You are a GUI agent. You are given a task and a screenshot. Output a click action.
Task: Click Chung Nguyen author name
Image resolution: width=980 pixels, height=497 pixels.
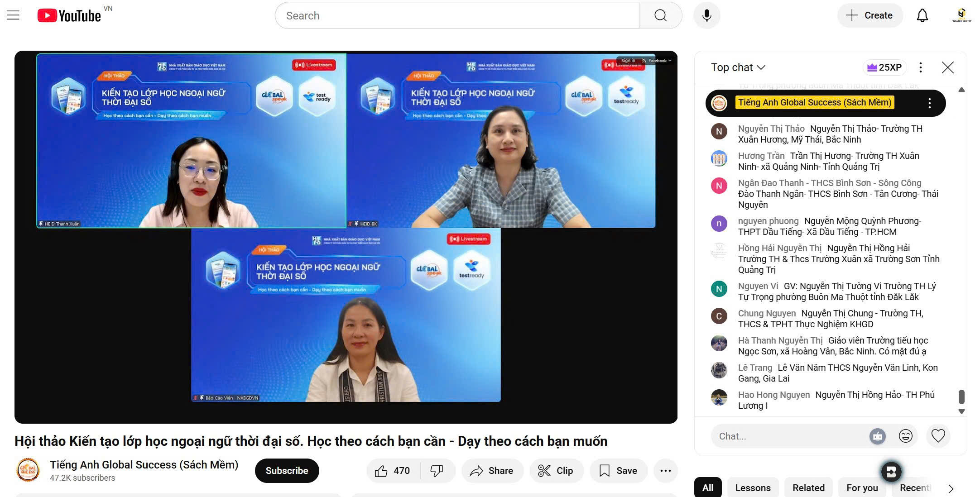pos(767,313)
